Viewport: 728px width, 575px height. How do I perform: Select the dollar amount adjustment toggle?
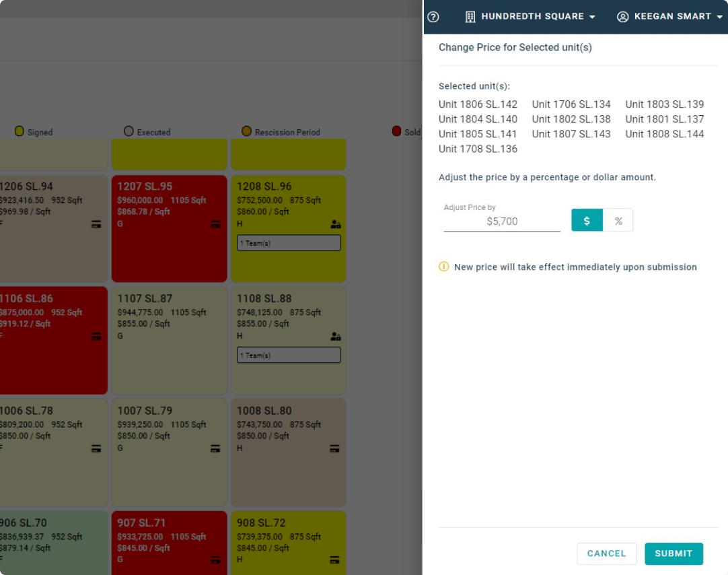click(x=587, y=220)
